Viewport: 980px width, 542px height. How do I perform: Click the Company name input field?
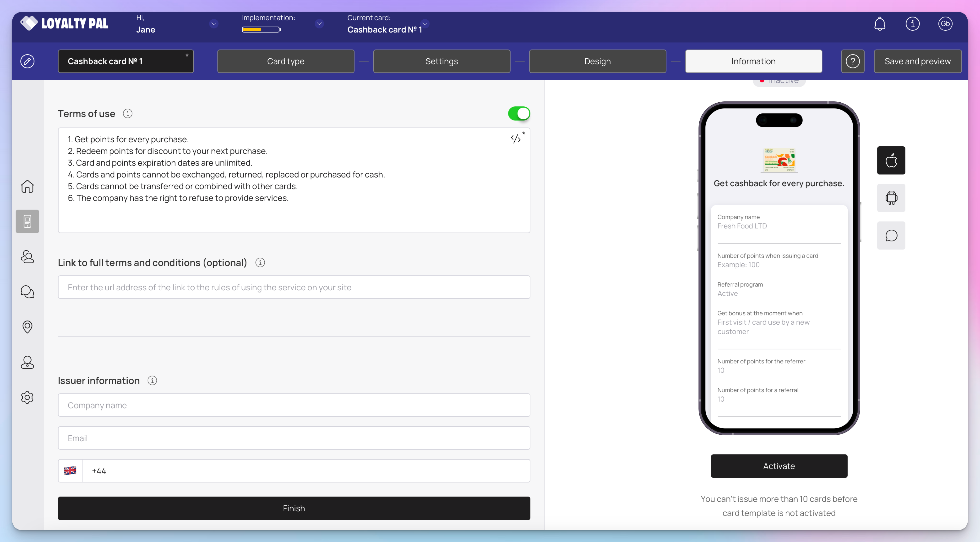tap(294, 405)
